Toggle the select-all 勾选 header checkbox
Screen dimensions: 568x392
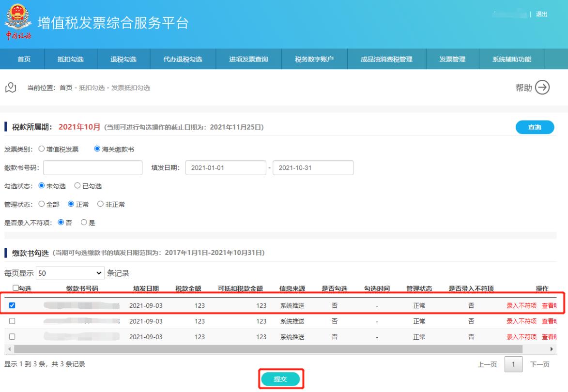pyautogui.click(x=15, y=289)
